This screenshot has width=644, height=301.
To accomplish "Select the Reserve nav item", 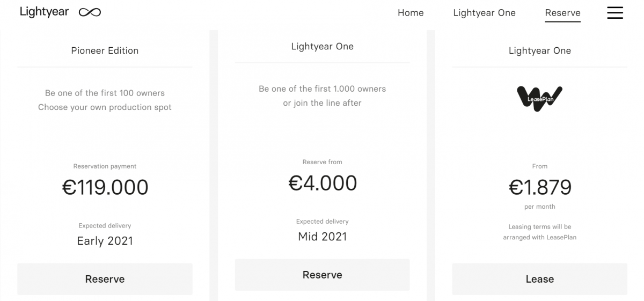I will tap(562, 13).
